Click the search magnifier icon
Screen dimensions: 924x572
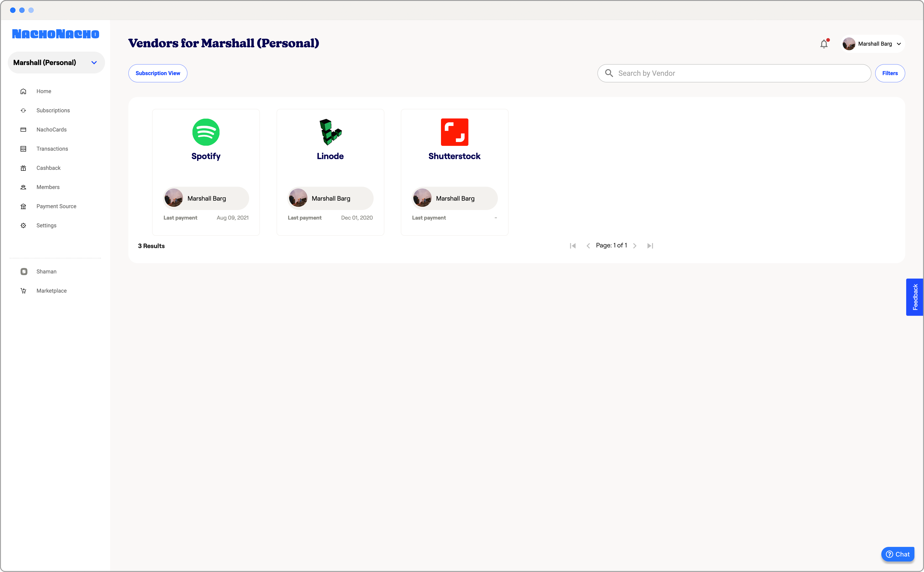(x=609, y=73)
